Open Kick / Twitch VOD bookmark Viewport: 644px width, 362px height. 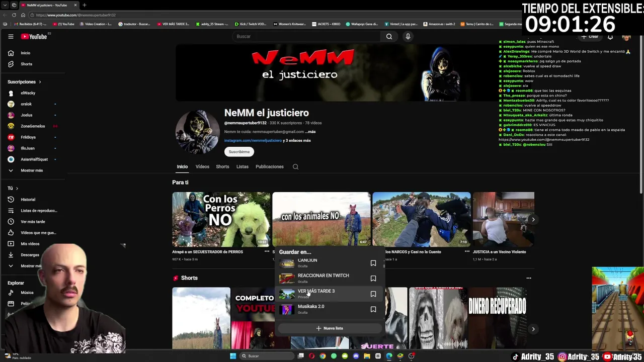click(250, 24)
